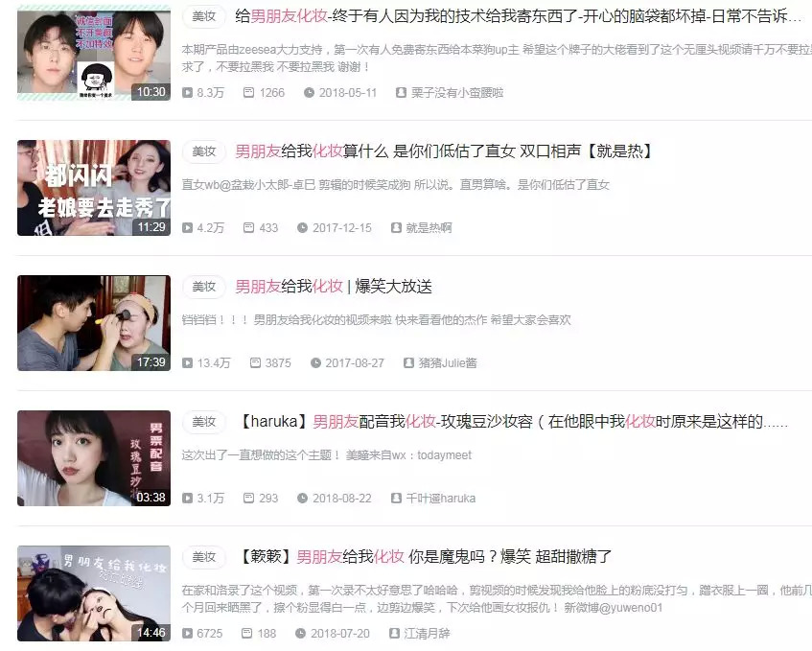Image resolution: width=812 pixels, height=651 pixels.
Task: Click the clock icon beside 2018-07-20
Action: 300,634
